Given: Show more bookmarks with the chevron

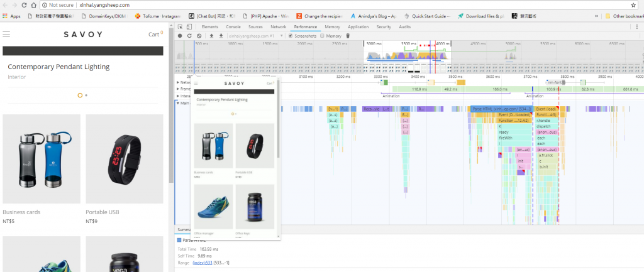Looking at the screenshot, I should tap(596, 16).
